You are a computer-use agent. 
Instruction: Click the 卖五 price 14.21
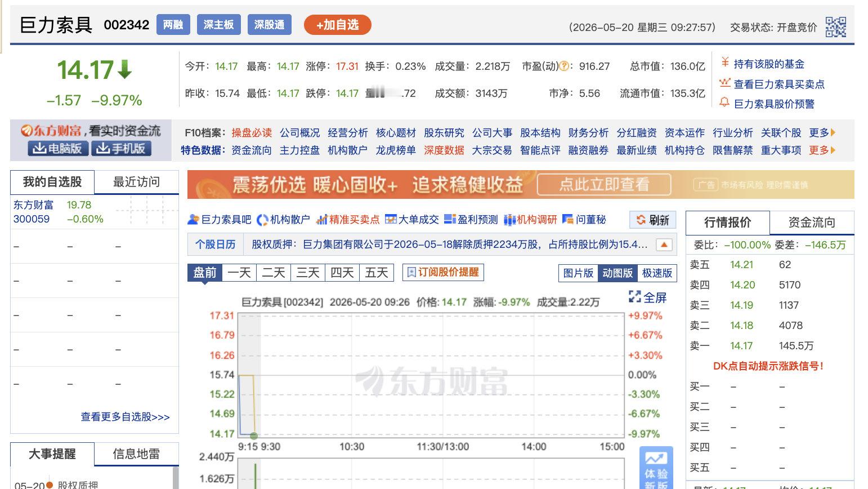click(741, 265)
